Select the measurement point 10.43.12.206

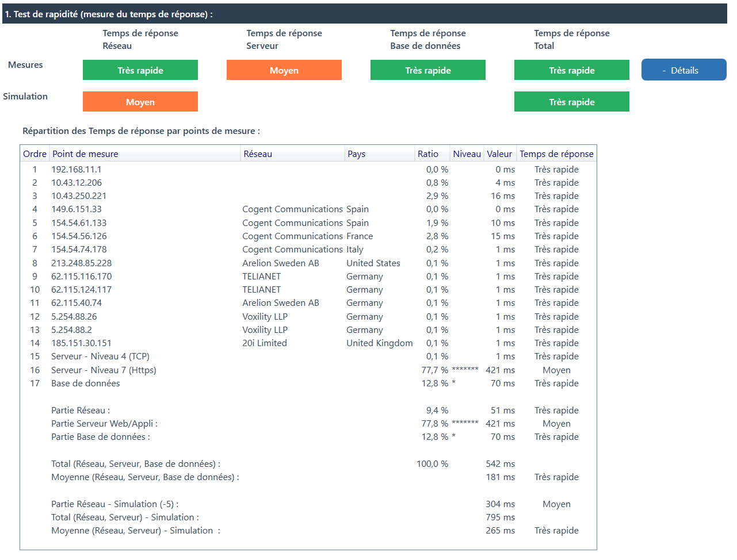click(77, 183)
